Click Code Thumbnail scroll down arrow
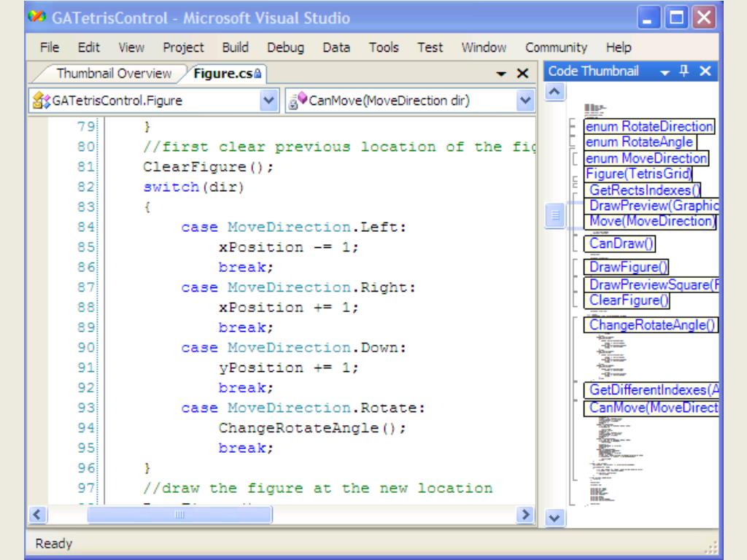This screenshot has width=747, height=560. point(554,518)
